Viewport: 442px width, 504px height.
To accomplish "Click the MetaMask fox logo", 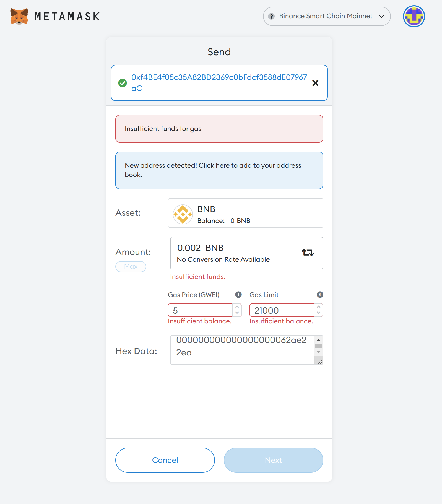I will [19, 16].
